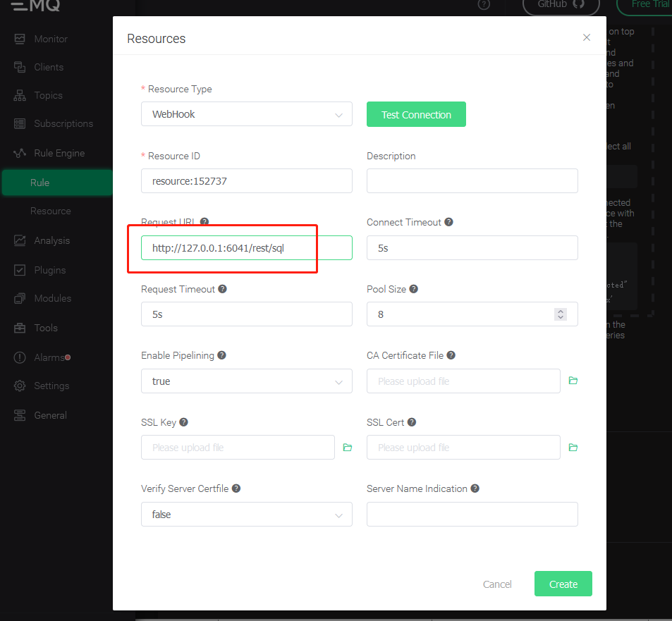
Task: Adjust the Pool Size stepper arrows
Action: coord(561,314)
